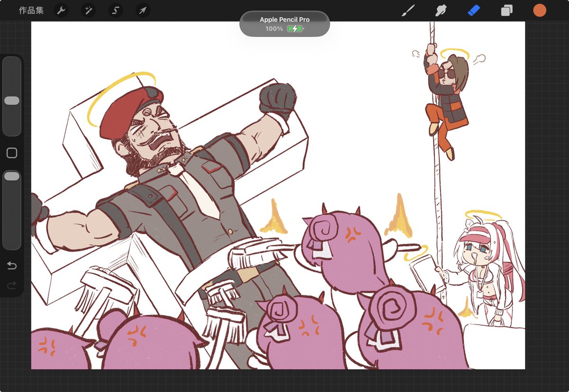Tap the undo arrow

(12, 265)
